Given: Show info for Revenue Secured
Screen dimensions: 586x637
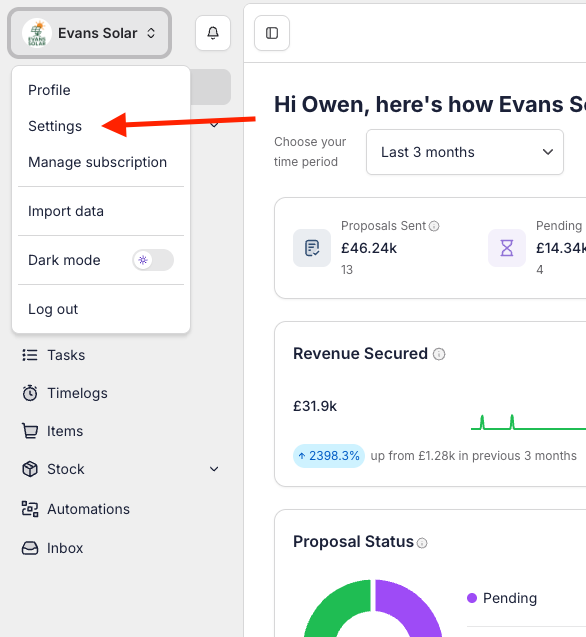Looking at the screenshot, I should coord(439,354).
